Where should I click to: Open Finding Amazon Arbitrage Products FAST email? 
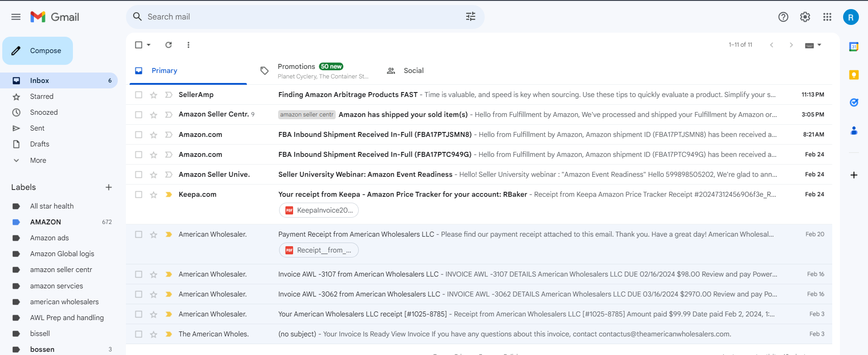[479, 95]
